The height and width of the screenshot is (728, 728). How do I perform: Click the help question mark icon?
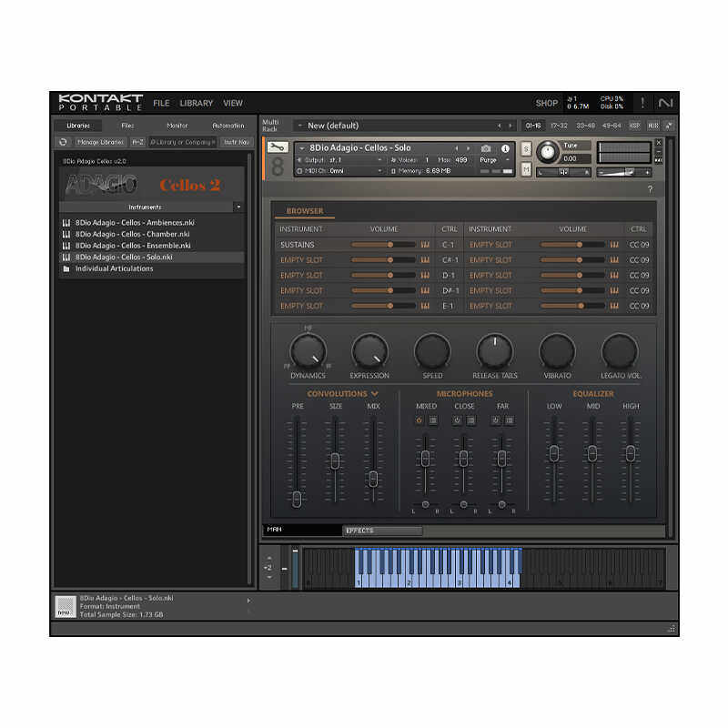pos(650,189)
